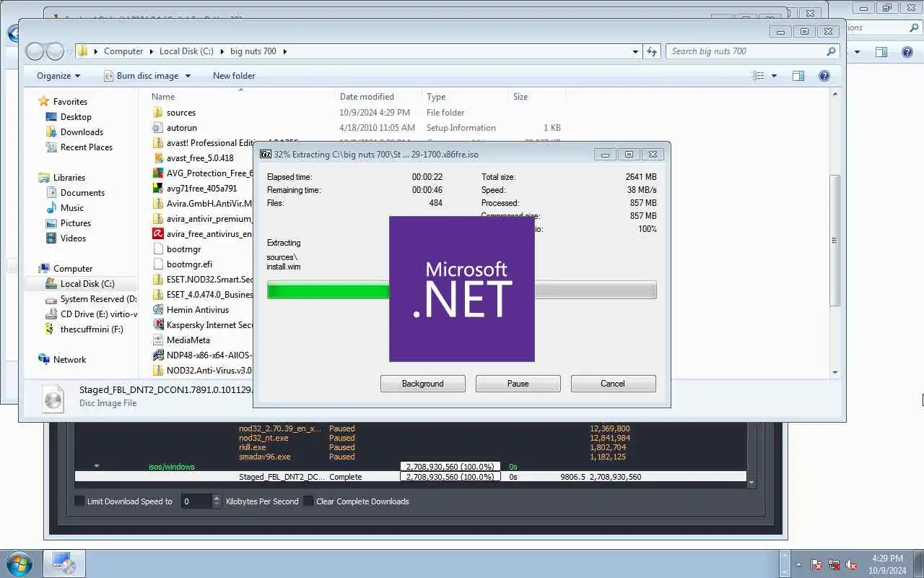Select the ESET_4.0.474.0_Business folder
This screenshot has height=578, width=924.
203,294
